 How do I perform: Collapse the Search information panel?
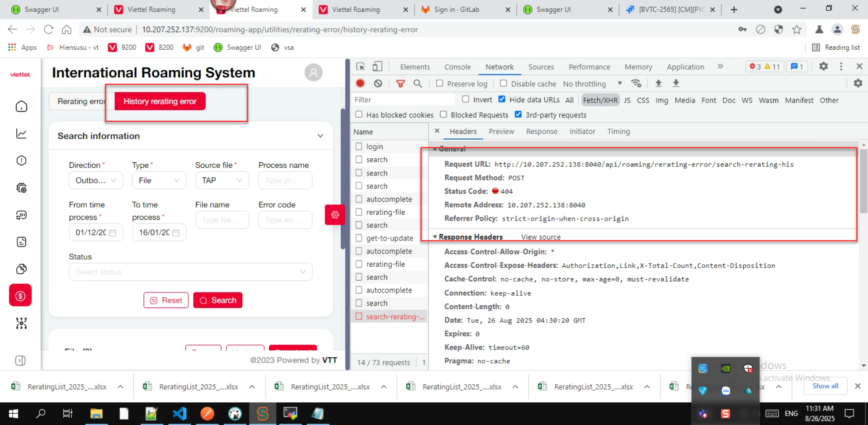tap(320, 136)
